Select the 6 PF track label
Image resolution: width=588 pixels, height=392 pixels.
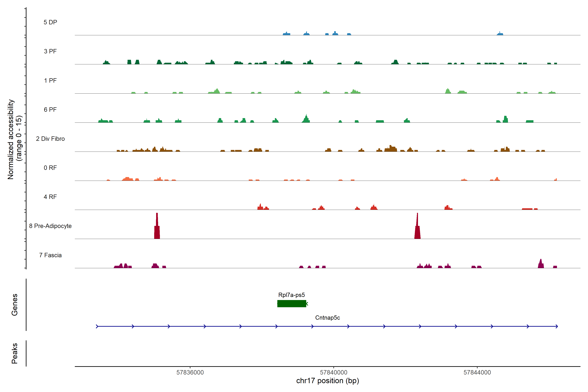(50, 109)
